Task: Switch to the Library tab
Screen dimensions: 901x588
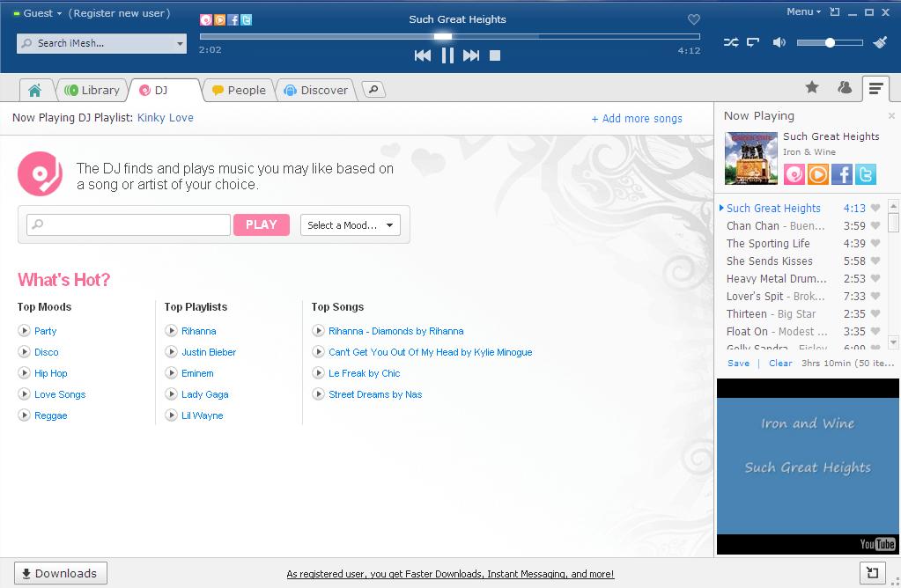Action: [x=92, y=90]
